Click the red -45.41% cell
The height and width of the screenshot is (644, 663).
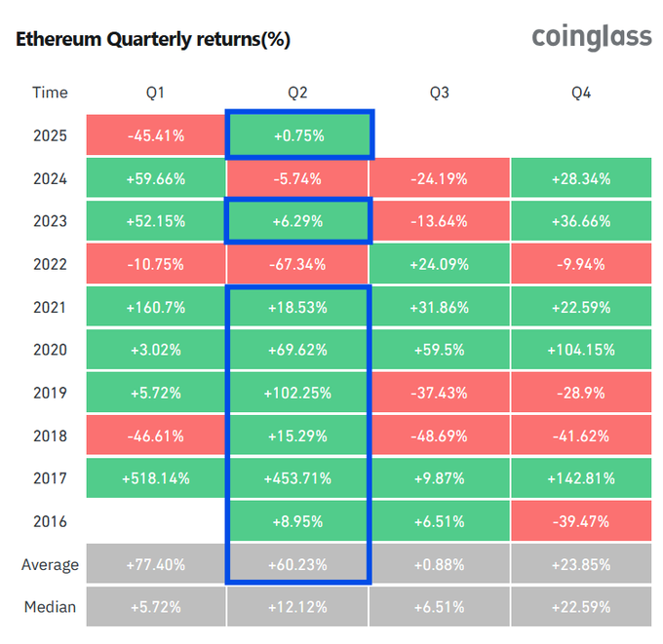[155, 135]
